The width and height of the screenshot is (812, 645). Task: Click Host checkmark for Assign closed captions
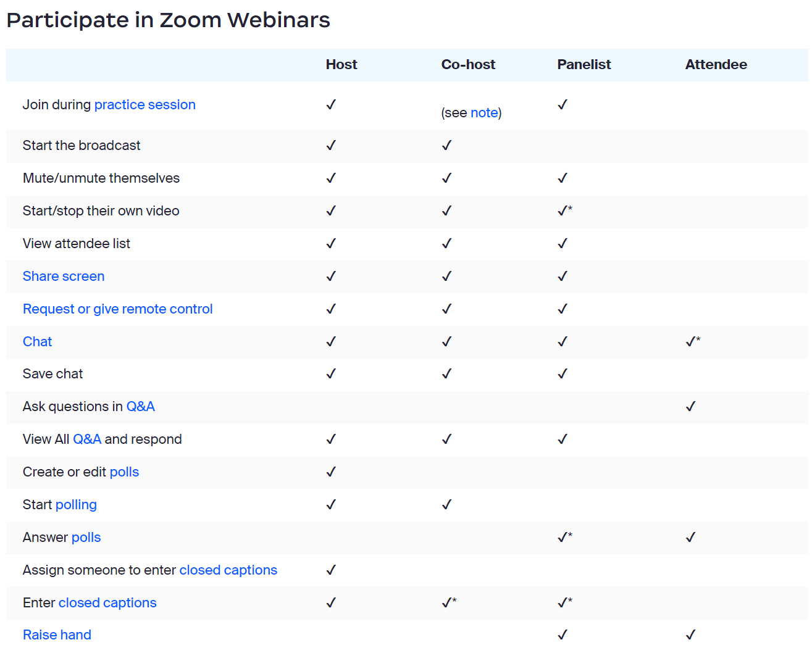[x=331, y=570]
